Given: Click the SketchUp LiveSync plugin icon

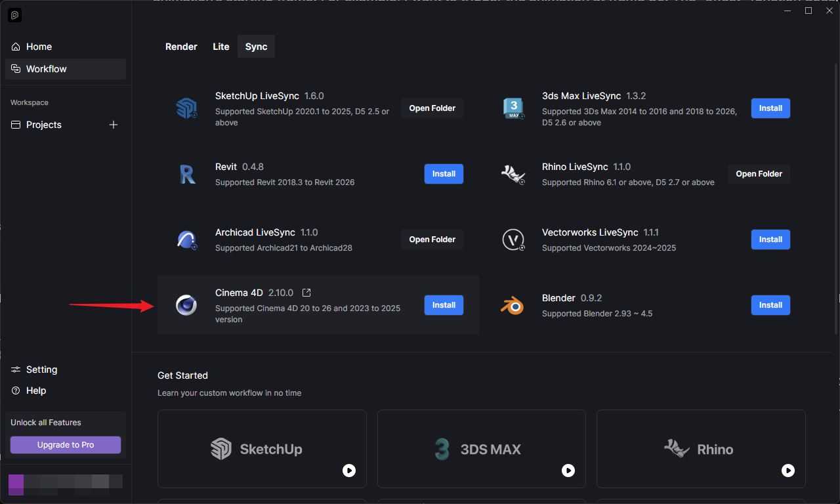Looking at the screenshot, I should click(x=187, y=108).
